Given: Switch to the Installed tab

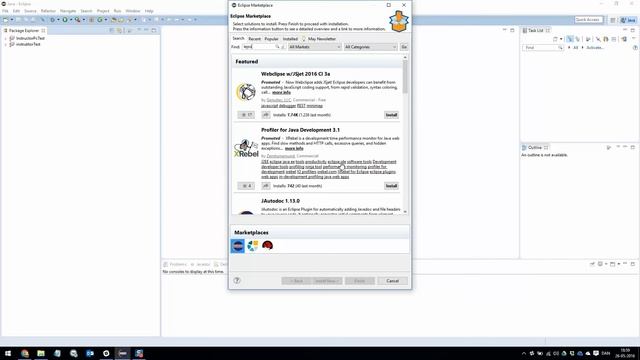Looking at the screenshot, I should [x=290, y=39].
